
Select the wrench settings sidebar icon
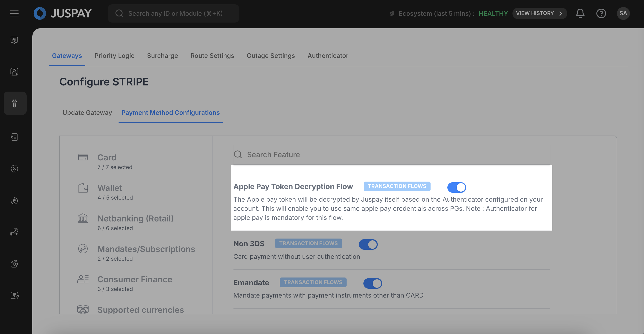15,103
